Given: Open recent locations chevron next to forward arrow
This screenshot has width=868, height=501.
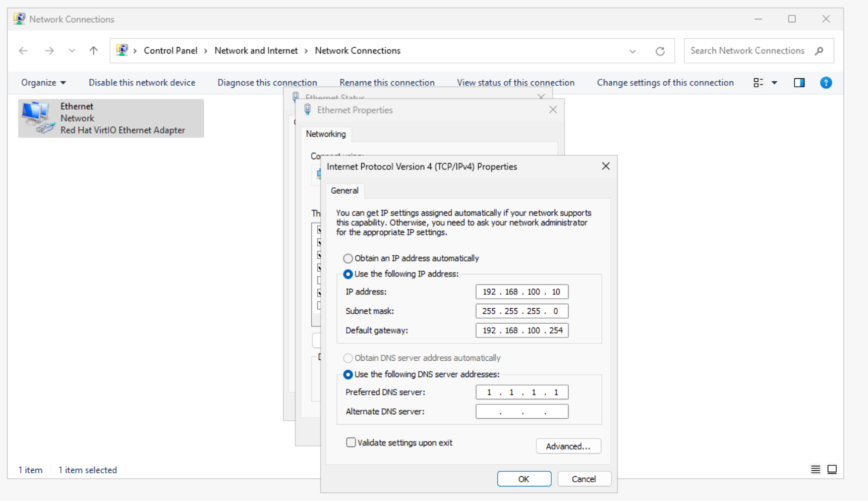Looking at the screenshot, I should (x=72, y=51).
